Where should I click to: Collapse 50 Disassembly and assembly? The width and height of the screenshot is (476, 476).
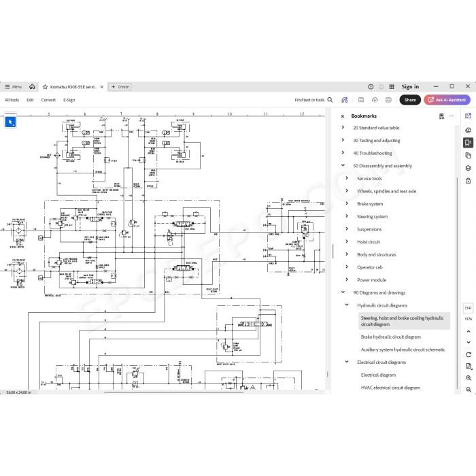coord(343,165)
